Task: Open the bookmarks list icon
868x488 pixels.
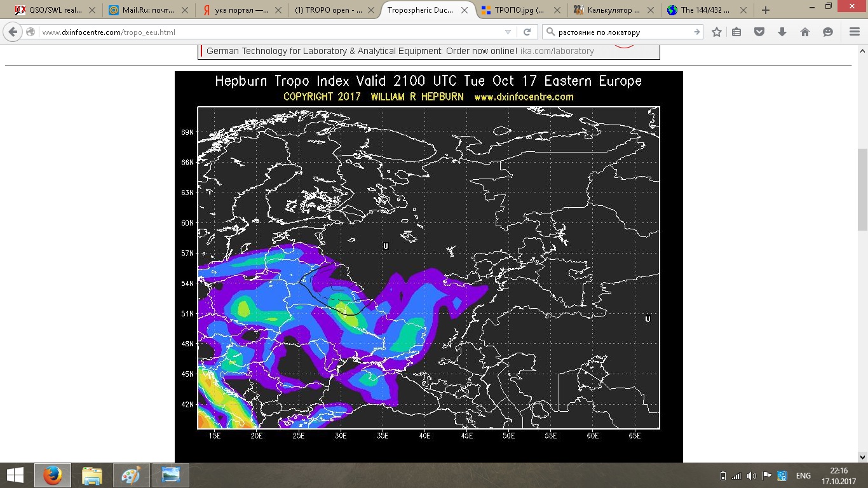Action: point(736,32)
